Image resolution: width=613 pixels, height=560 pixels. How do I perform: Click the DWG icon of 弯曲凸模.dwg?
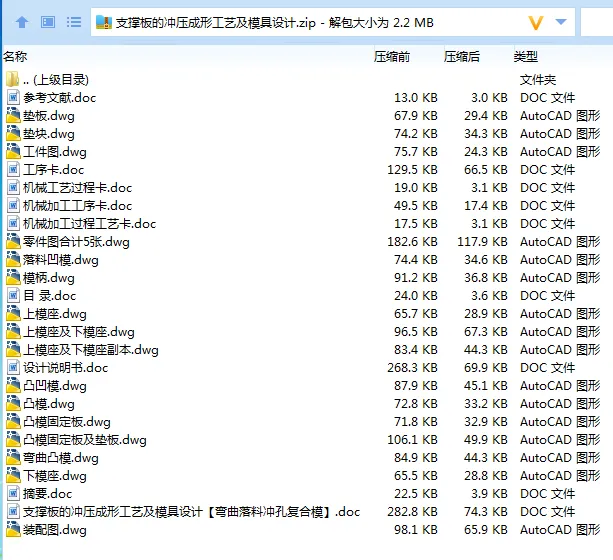pyautogui.click(x=13, y=458)
